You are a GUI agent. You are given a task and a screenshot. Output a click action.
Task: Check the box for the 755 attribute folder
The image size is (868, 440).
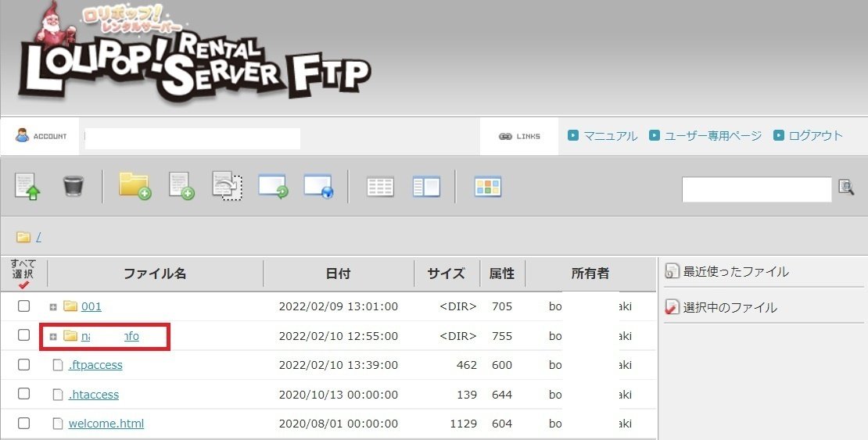coord(23,334)
